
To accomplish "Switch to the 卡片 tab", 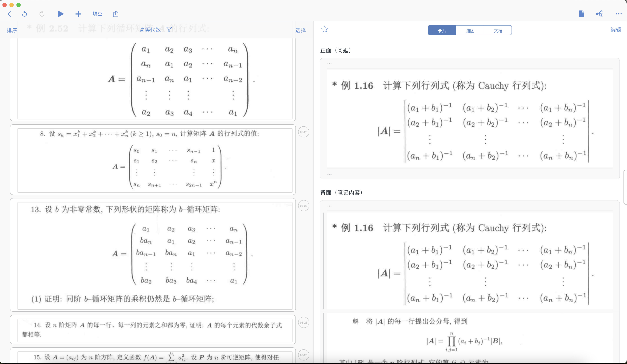I will 442,30.
